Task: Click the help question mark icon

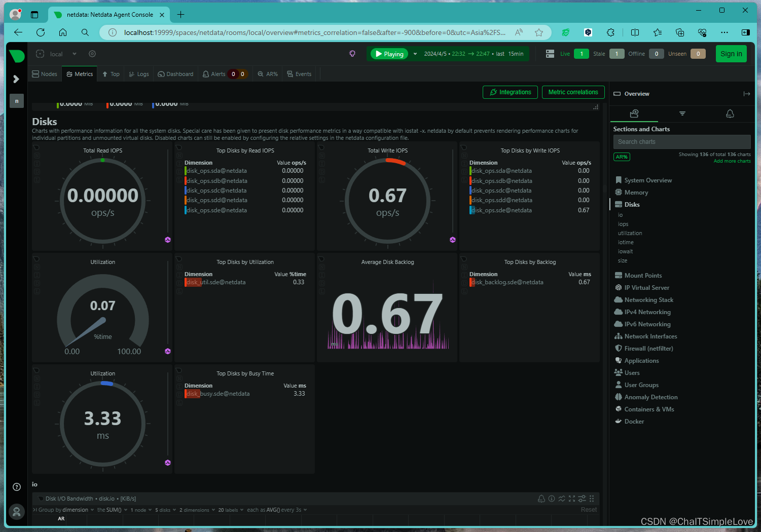Action: [x=17, y=487]
